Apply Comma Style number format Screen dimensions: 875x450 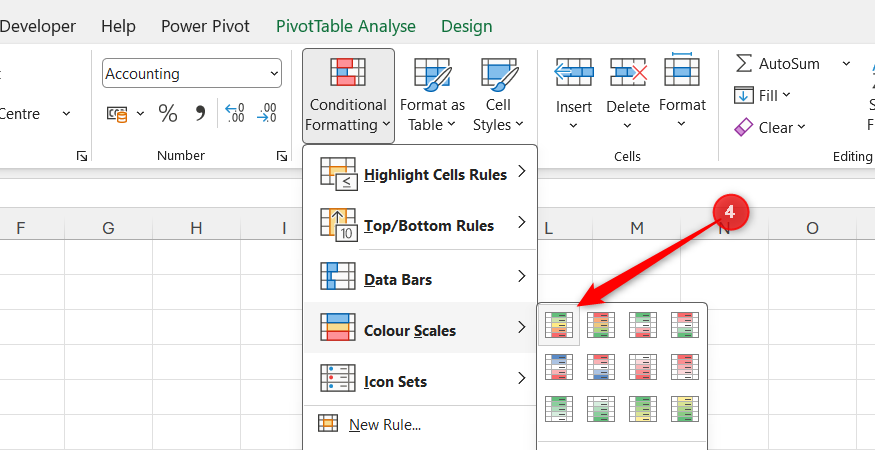click(x=199, y=113)
